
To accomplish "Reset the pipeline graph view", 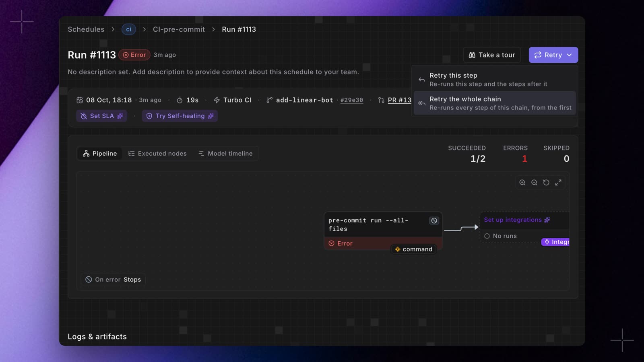I will point(546,183).
